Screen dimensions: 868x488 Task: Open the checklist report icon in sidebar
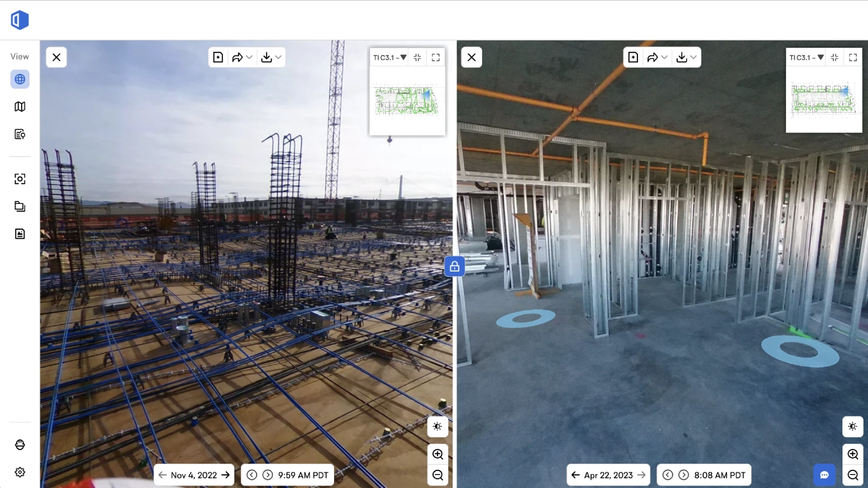coord(20,134)
